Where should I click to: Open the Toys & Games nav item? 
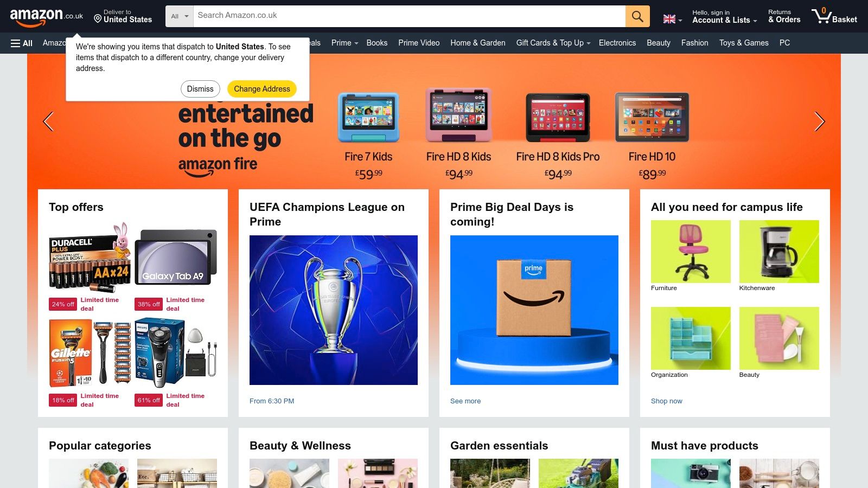coord(744,43)
